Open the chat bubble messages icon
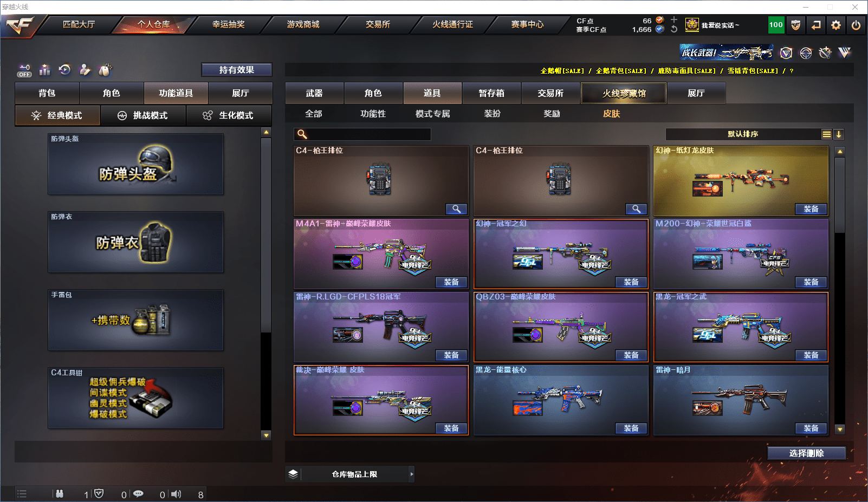This screenshot has width=868, height=502. coord(138,494)
